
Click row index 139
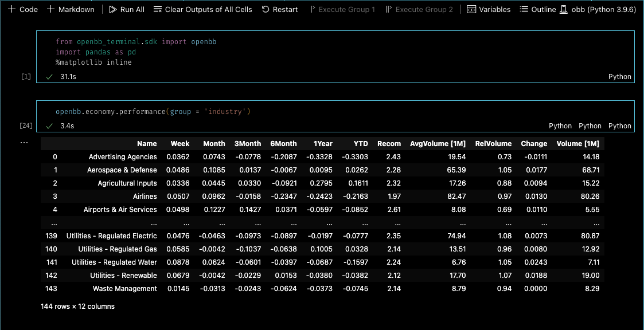click(x=52, y=235)
